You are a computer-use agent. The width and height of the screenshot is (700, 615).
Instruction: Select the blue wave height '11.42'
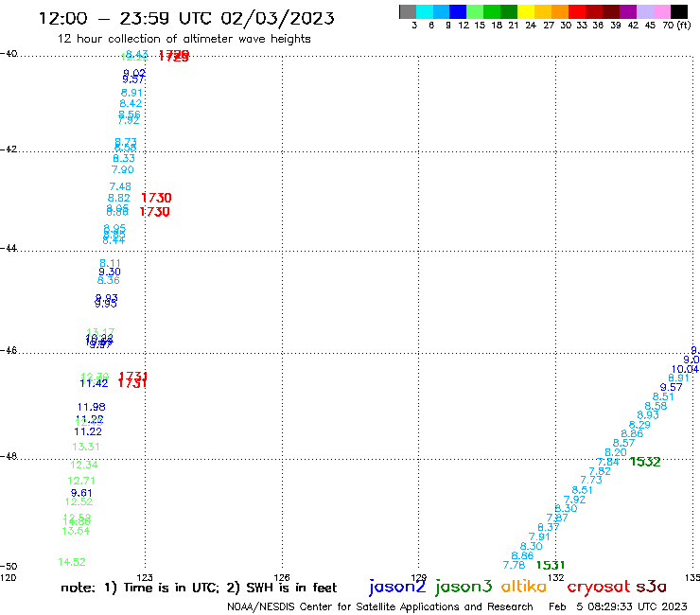coord(94,383)
